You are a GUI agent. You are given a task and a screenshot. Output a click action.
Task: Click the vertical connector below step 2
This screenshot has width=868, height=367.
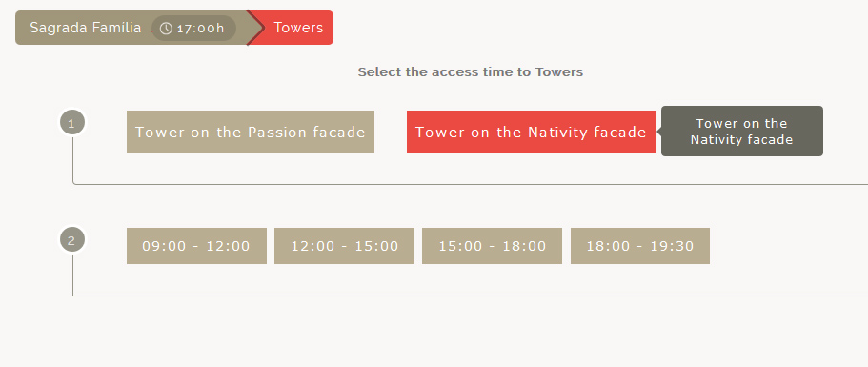72,274
